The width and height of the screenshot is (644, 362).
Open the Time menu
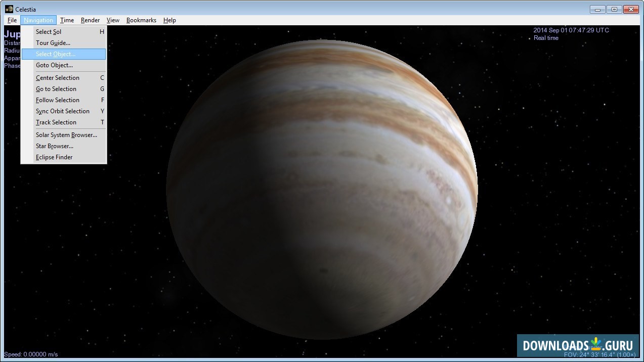click(67, 20)
